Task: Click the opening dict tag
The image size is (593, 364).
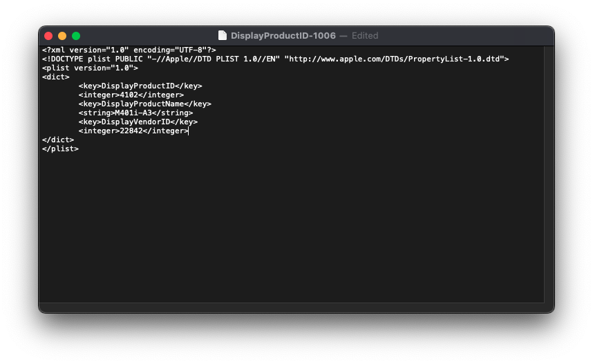Action: [x=55, y=77]
